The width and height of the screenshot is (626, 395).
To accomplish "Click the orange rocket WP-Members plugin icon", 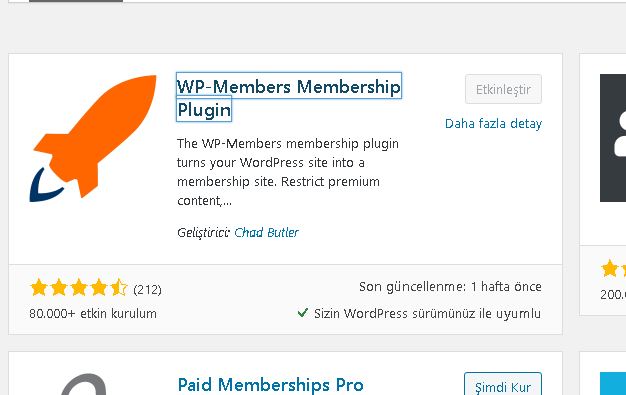I will click(x=93, y=138).
